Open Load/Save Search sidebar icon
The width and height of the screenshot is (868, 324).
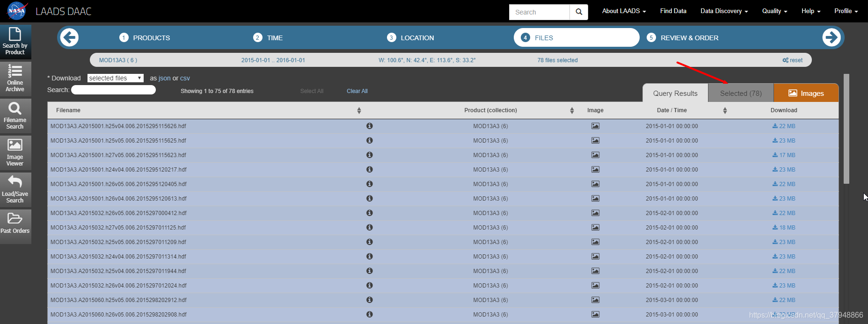click(15, 189)
